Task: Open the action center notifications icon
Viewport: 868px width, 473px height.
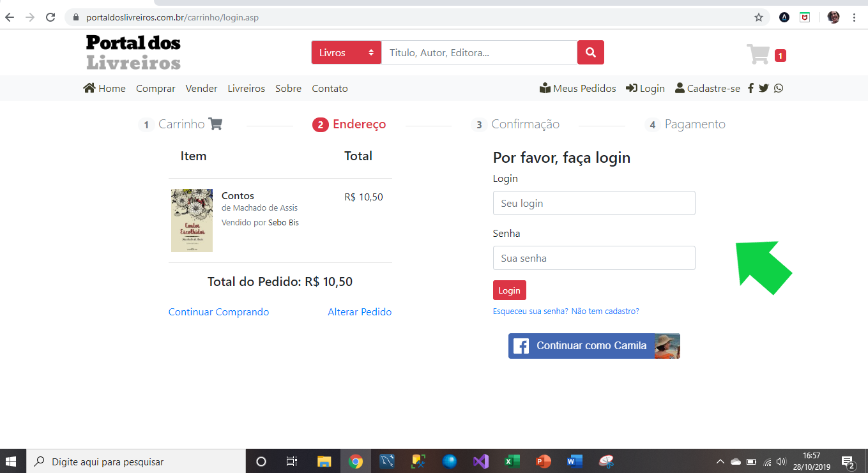Action: 848,462
